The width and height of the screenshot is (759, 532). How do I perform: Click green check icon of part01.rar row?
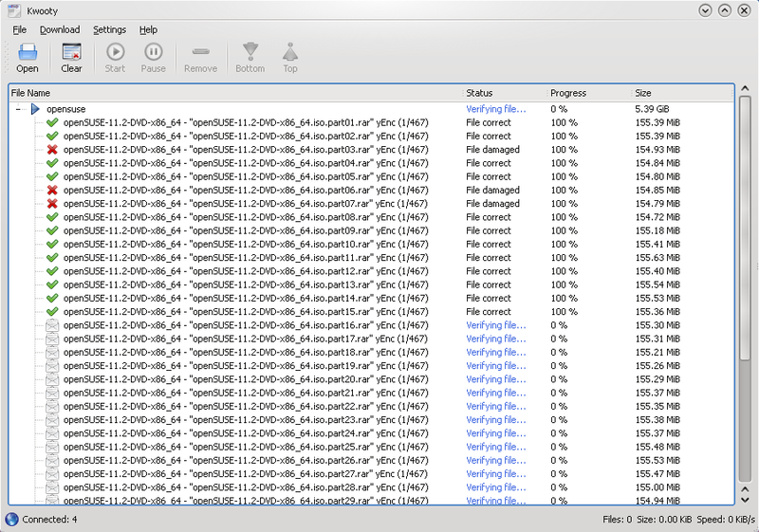pos(52,123)
